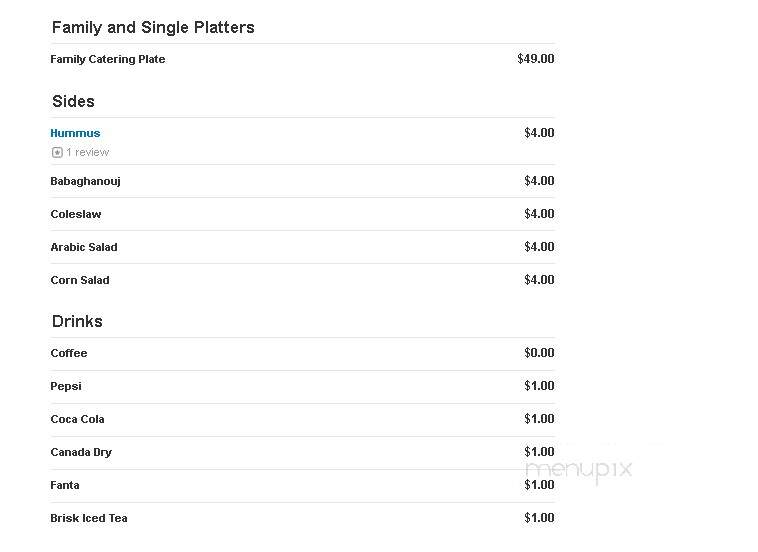Click the Drinks section heading
This screenshot has height=552, width=758.
click(77, 321)
